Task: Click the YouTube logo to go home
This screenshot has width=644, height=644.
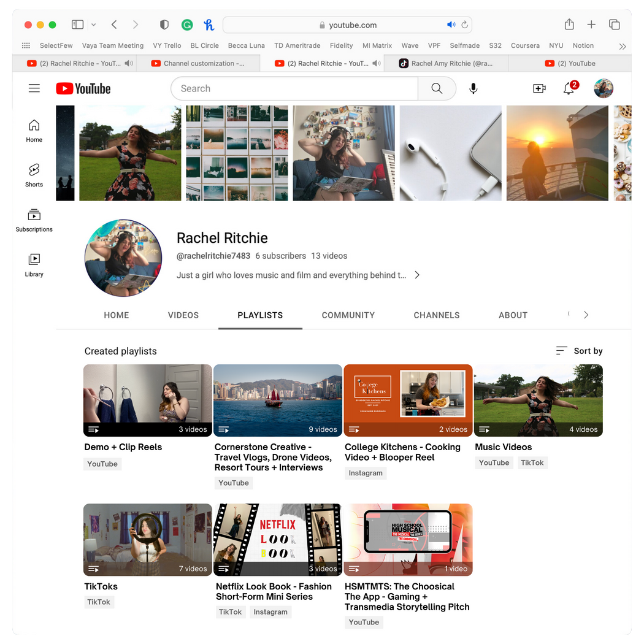Action: tap(83, 88)
